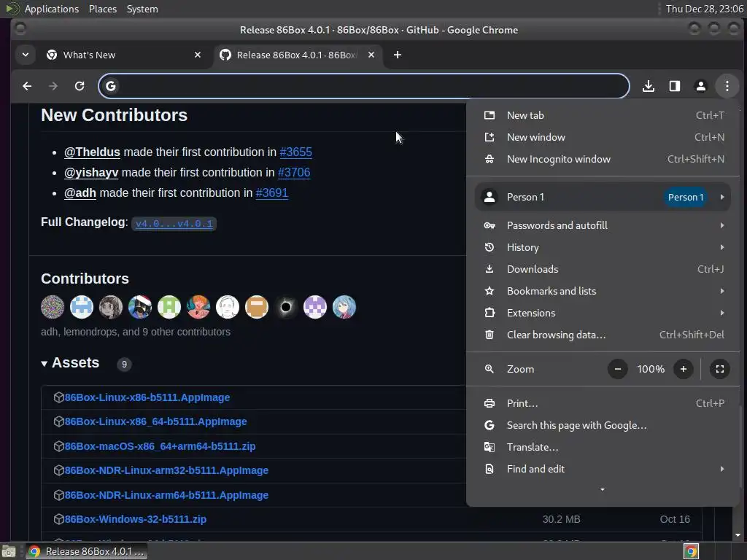Open the @Theldus profile link
This screenshot has width=747, height=560.
pos(92,152)
